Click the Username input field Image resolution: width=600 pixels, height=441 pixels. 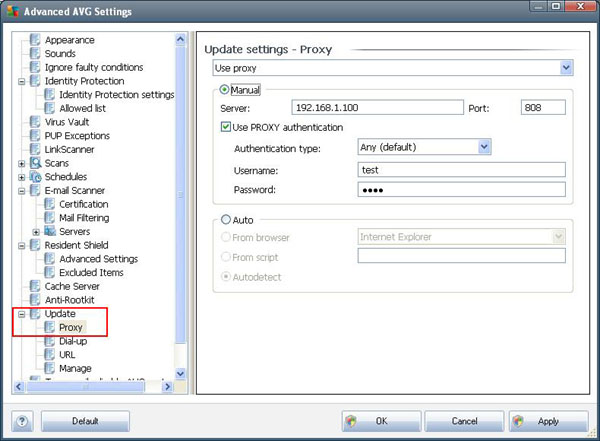point(461,170)
